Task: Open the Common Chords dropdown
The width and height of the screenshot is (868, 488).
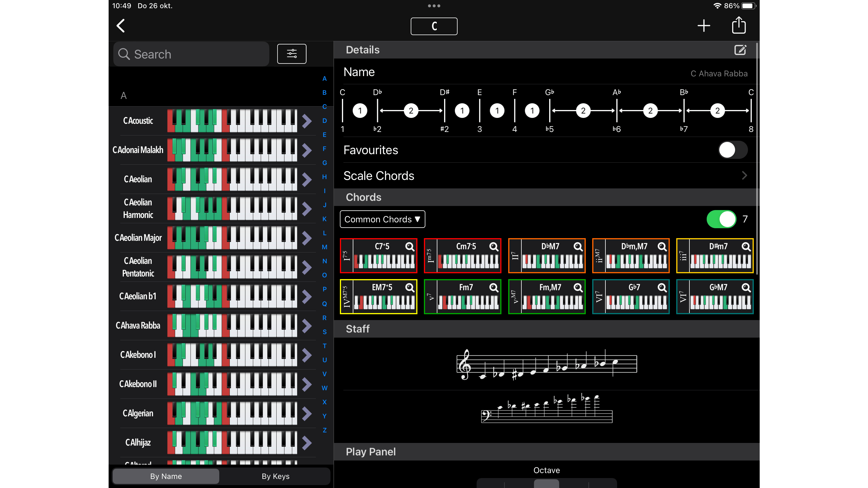Action: point(382,219)
